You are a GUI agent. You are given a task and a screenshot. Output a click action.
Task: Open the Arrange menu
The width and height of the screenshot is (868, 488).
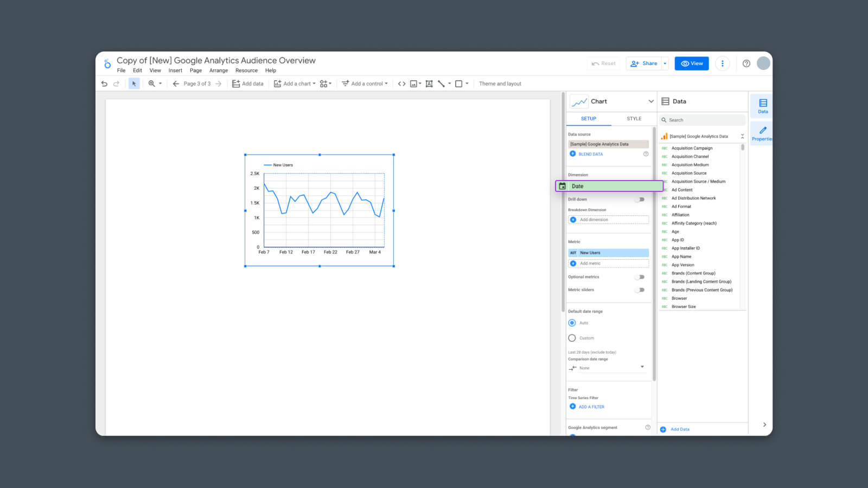(x=218, y=70)
